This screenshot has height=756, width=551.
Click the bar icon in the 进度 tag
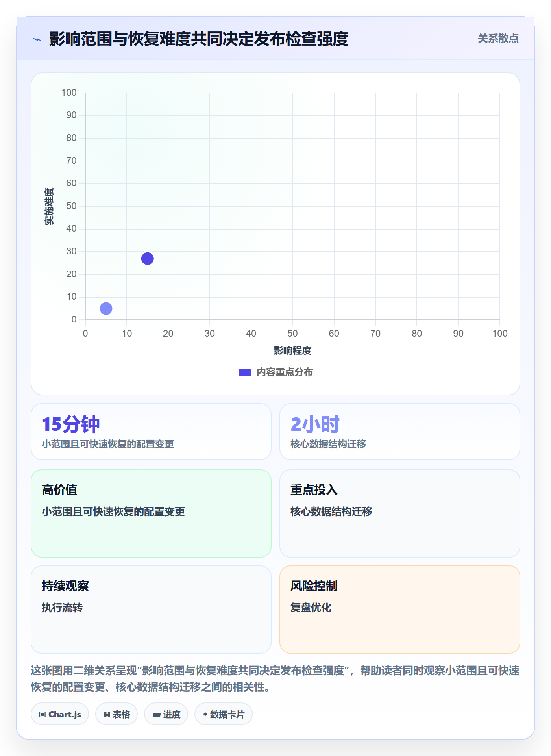point(156,715)
